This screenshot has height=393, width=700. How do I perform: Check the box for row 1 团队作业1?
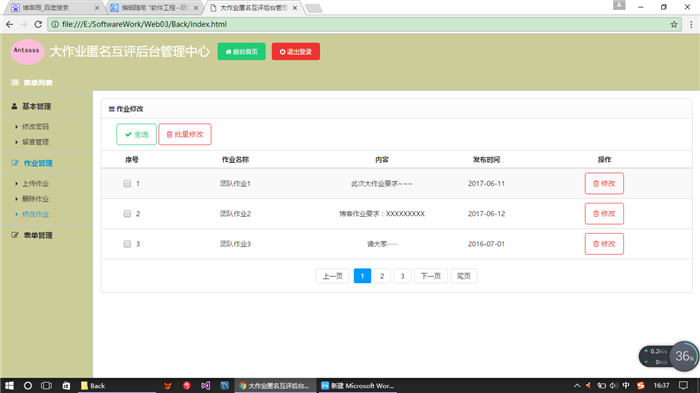click(x=127, y=184)
